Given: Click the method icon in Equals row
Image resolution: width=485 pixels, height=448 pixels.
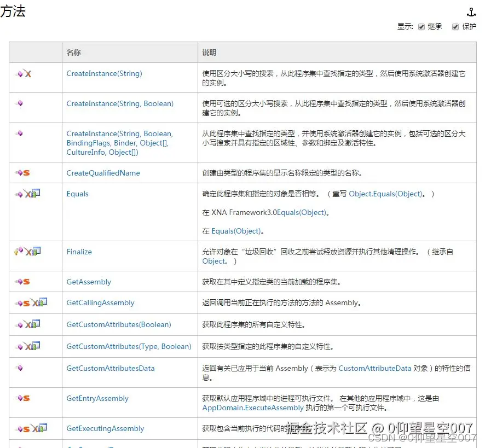Looking at the screenshot, I should click(19, 194).
